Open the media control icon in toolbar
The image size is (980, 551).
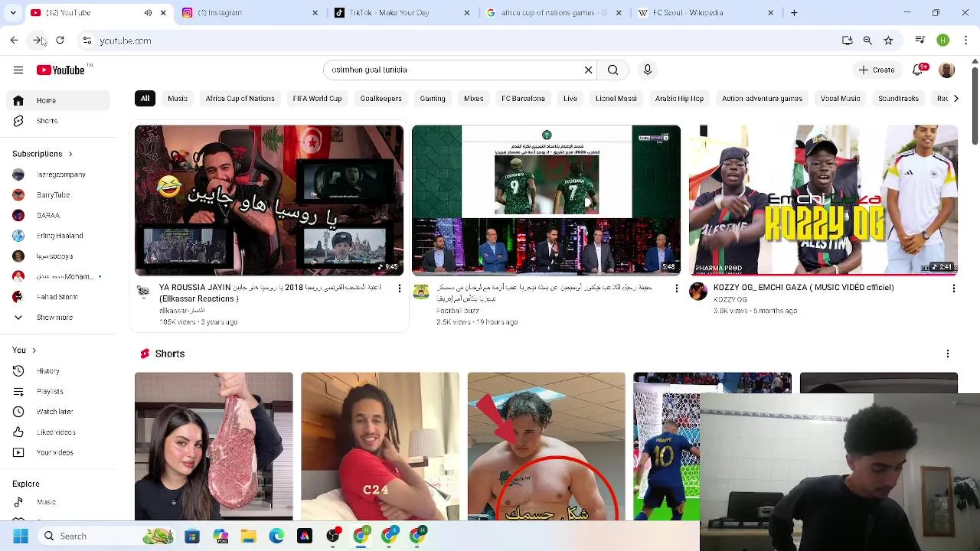point(920,41)
